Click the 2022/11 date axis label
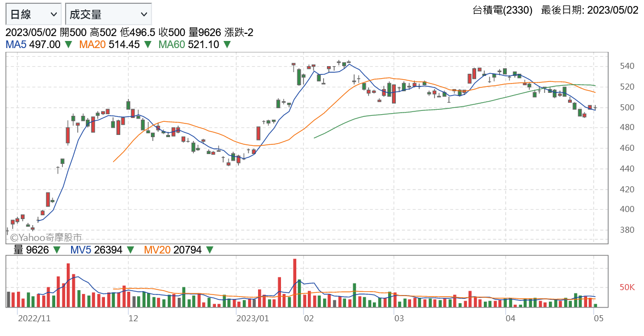This screenshot has width=644, height=336. [x=34, y=319]
